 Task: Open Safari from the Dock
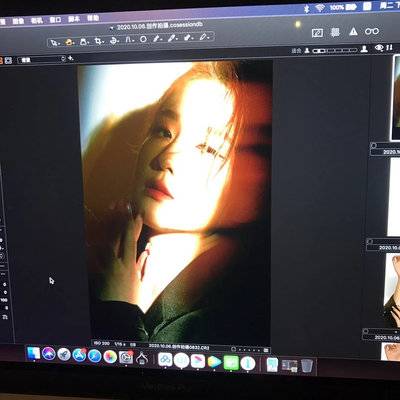click(x=95, y=356)
